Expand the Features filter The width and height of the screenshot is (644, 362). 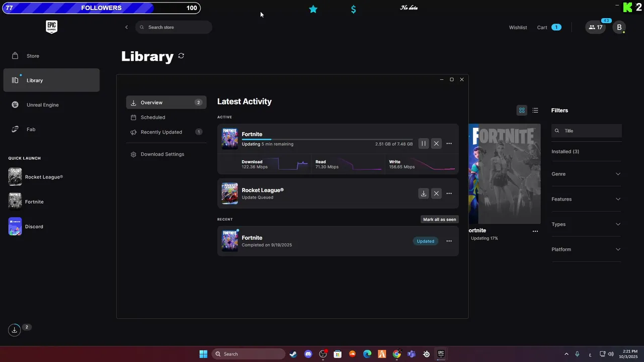pos(586,199)
